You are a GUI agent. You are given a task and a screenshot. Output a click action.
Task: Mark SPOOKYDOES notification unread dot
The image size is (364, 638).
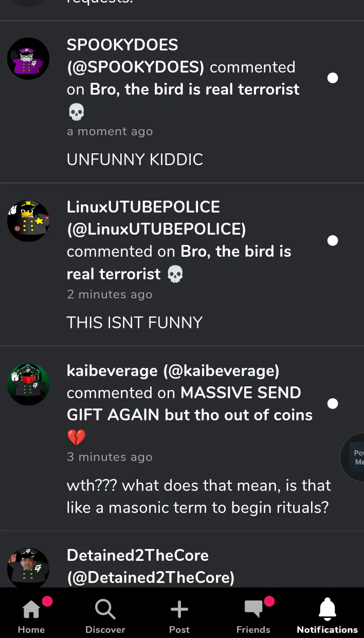(333, 78)
